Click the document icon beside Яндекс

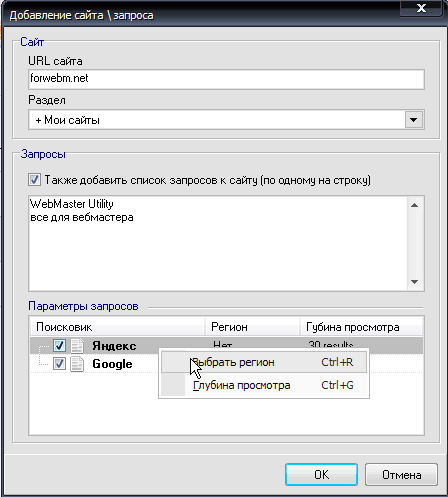pyautogui.click(x=77, y=346)
